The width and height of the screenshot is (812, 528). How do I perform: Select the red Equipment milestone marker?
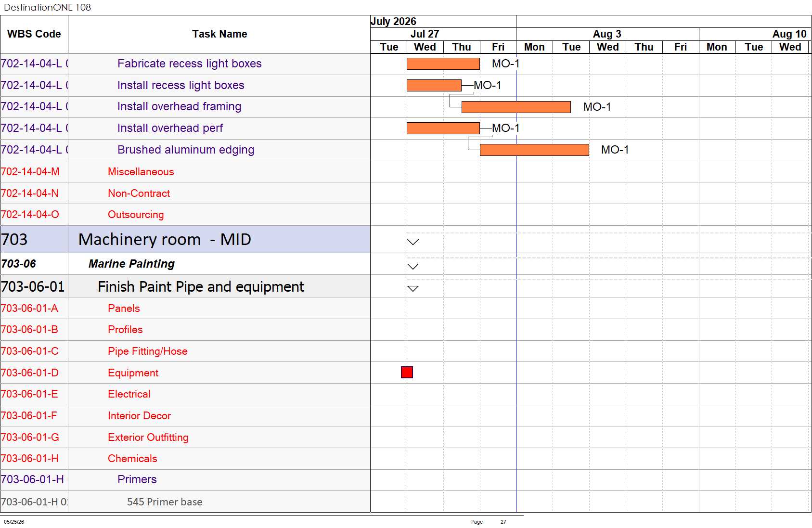click(407, 372)
